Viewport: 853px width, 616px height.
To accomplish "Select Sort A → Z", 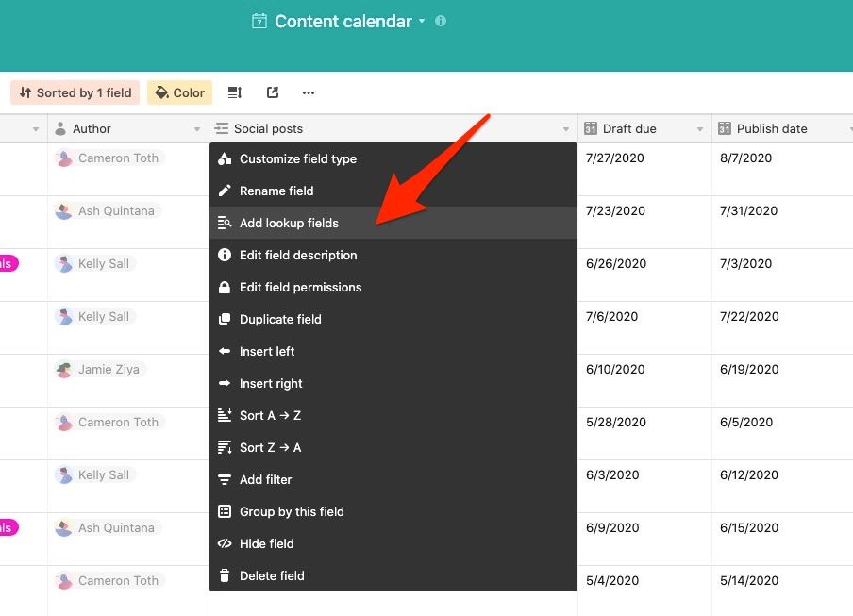I will [x=393, y=415].
